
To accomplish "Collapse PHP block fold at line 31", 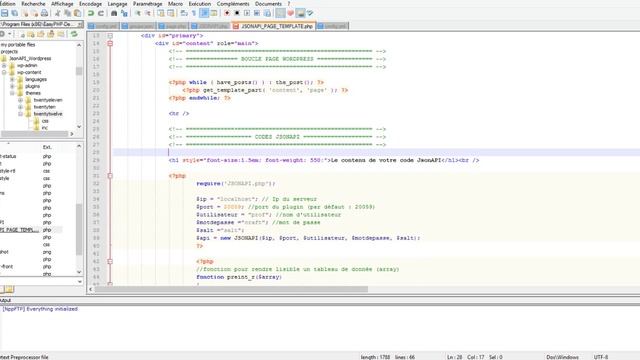I will pyautogui.click(x=110, y=176).
